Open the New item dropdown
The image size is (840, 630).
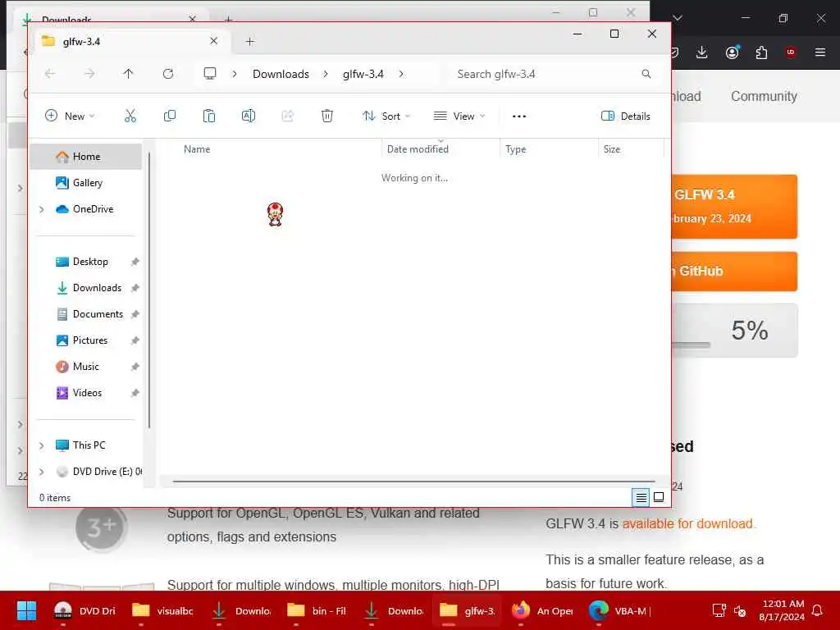[x=71, y=116]
